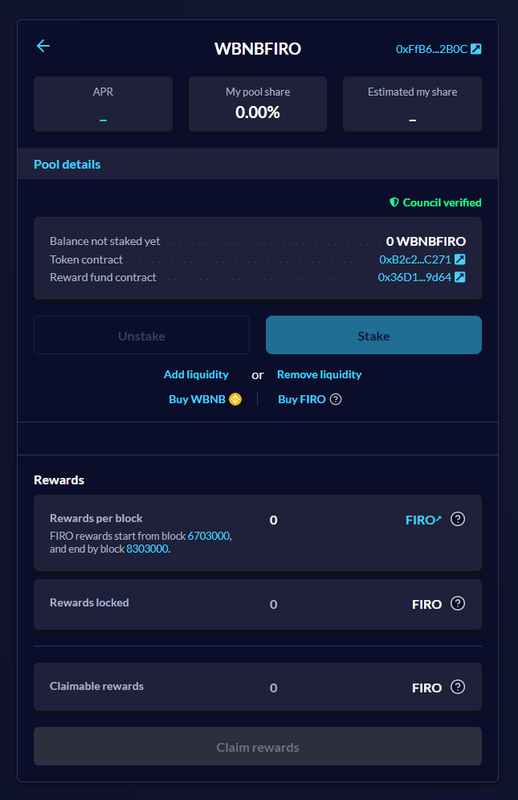Click the Claim rewards button
518x800 pixels.
tap(258, 746)
